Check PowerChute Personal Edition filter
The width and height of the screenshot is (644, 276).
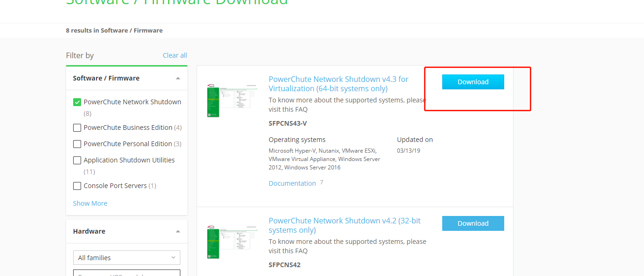click(x=77, y=144)
